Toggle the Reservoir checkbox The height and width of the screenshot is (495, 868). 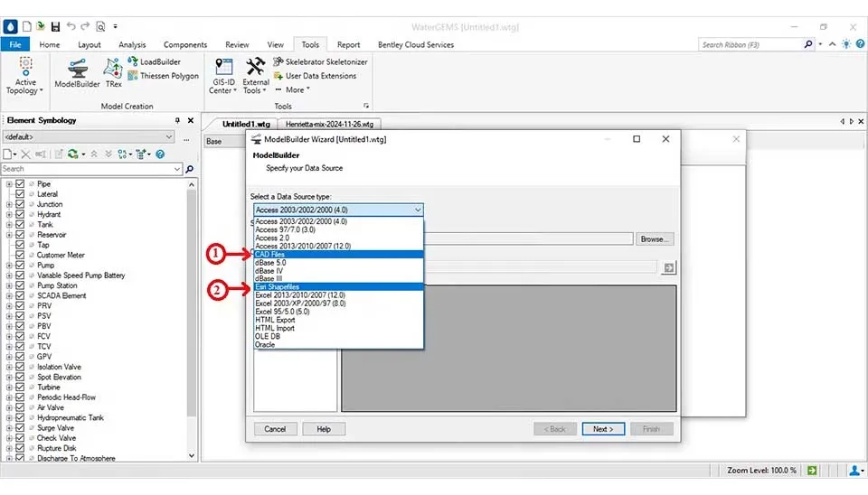point(20,235)
